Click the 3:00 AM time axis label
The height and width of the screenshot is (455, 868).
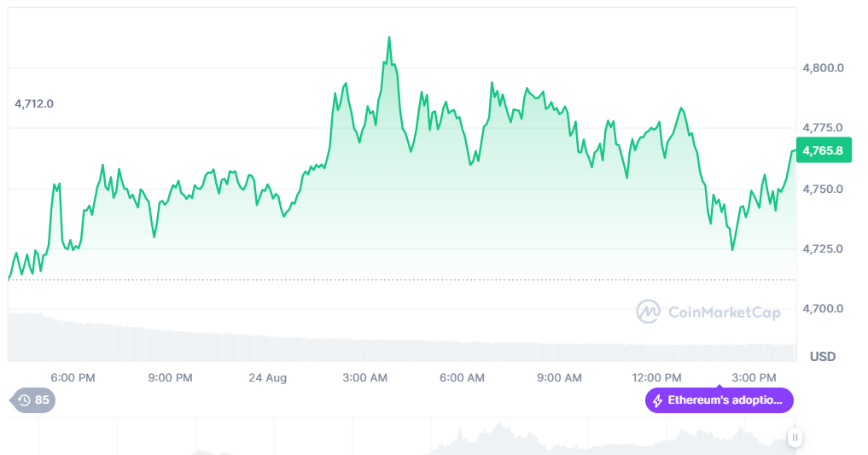click(x=365, y=377)
